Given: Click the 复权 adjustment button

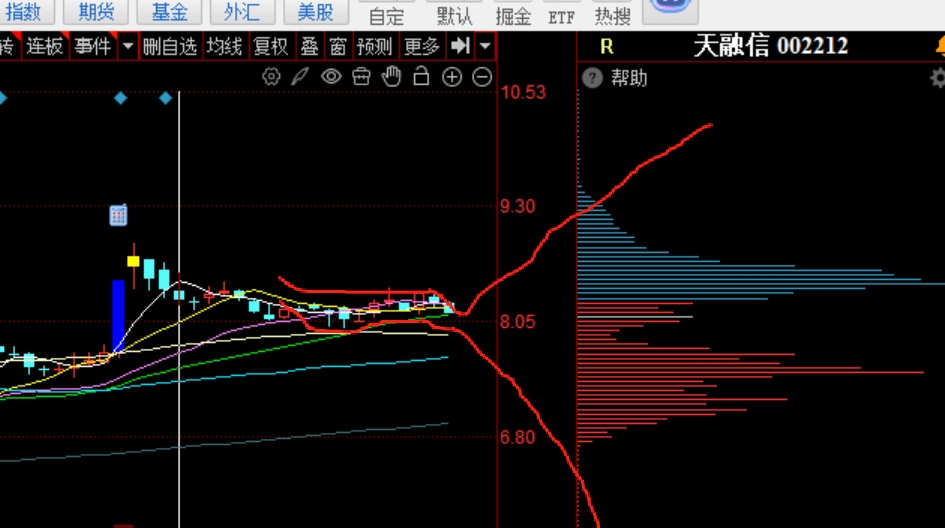Looking at the screenshot, I should 271,46.
